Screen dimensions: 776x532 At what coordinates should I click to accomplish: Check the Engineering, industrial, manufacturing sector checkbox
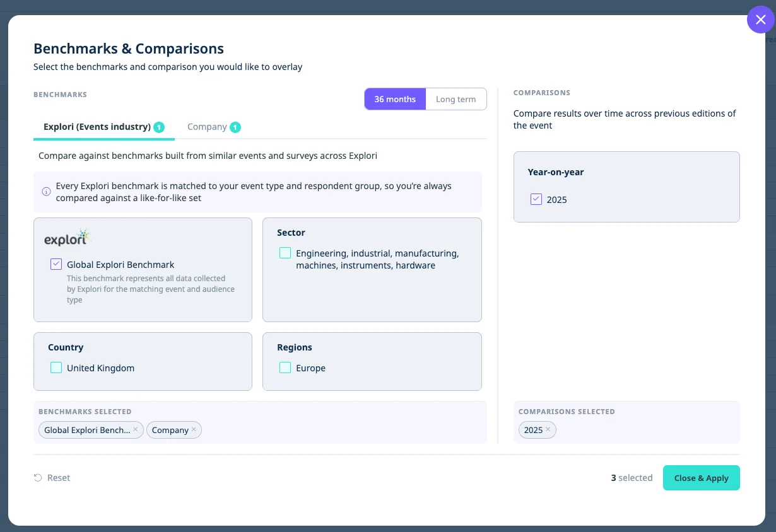(285, 253)
